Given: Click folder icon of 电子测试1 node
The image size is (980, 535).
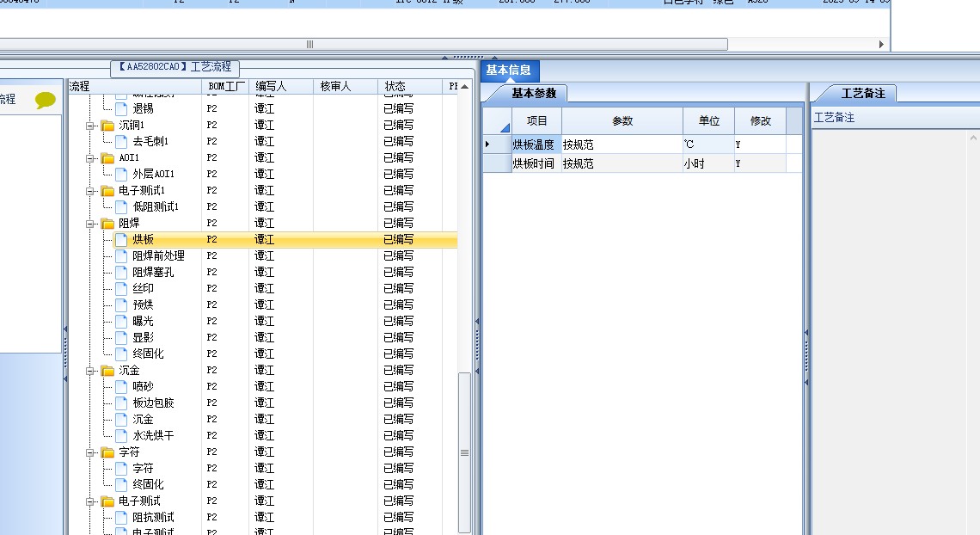Looking at the screenshot, I should (x=107, y=191).
